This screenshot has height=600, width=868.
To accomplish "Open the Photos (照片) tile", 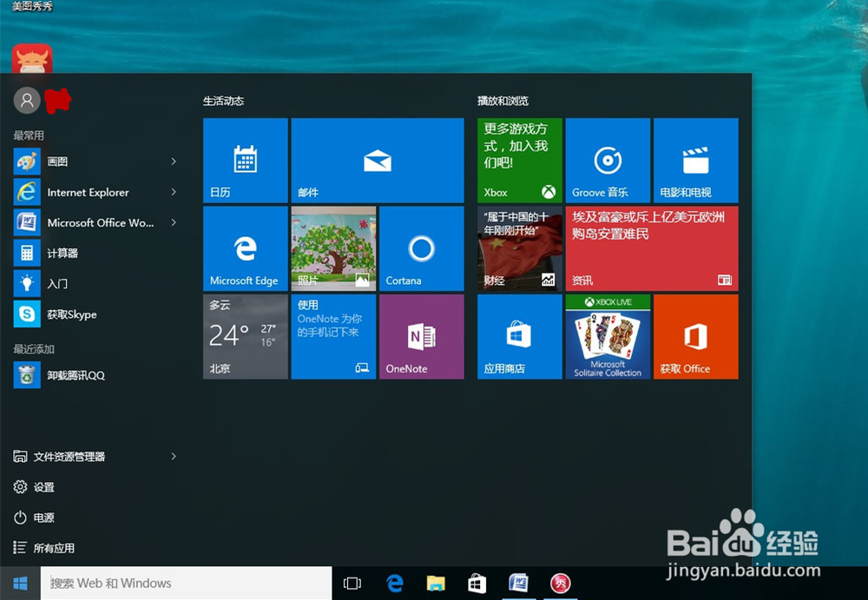I will coord(333,248).
